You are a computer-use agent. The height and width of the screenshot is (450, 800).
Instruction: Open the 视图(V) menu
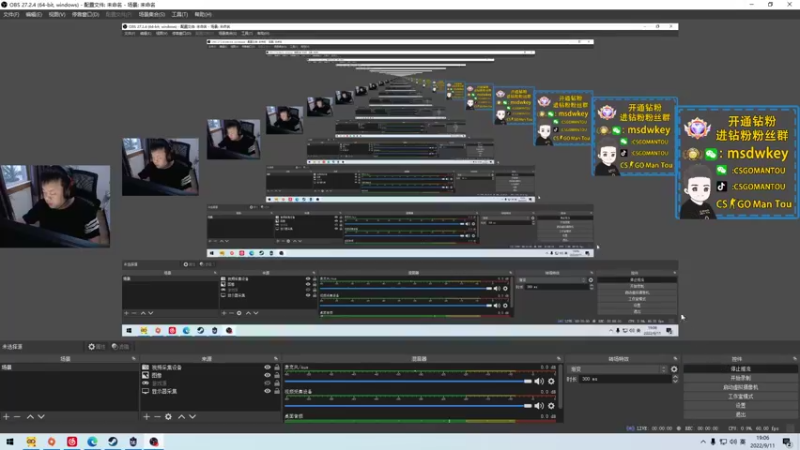click(57, 14)
